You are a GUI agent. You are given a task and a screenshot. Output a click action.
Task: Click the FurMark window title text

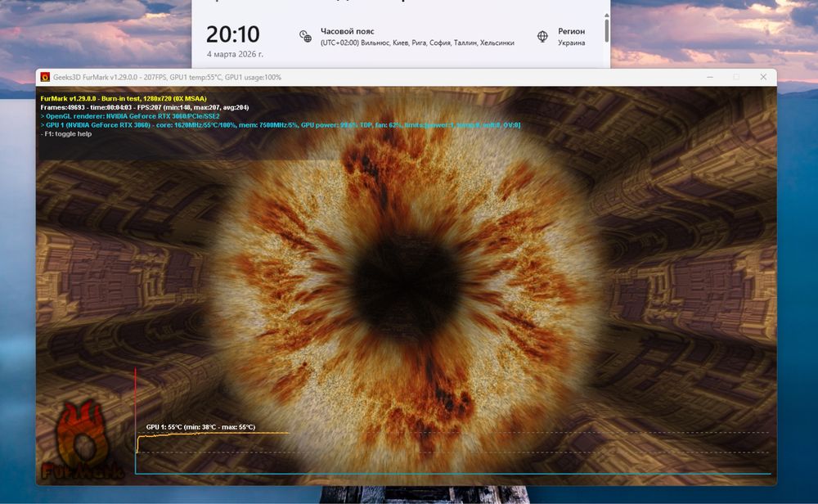pyautogui.click(x=167, y=77)
